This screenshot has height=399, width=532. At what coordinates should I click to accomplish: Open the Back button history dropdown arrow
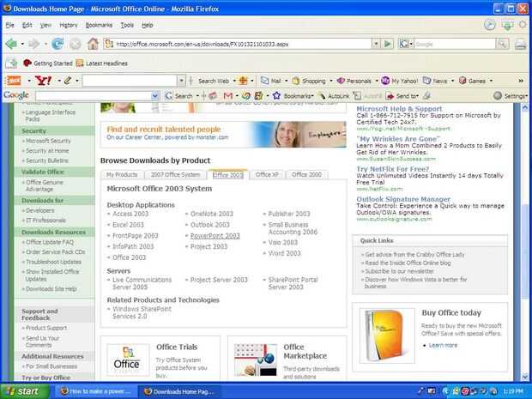coord(22,44)
